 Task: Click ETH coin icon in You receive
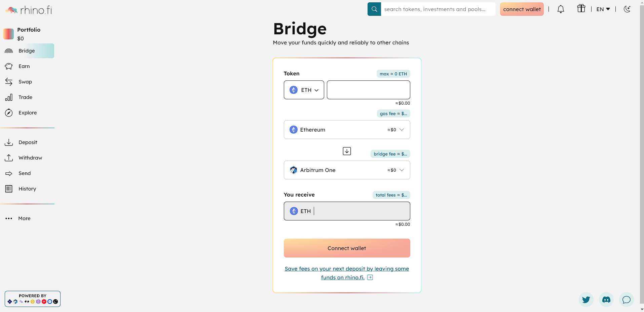(294, 211)
